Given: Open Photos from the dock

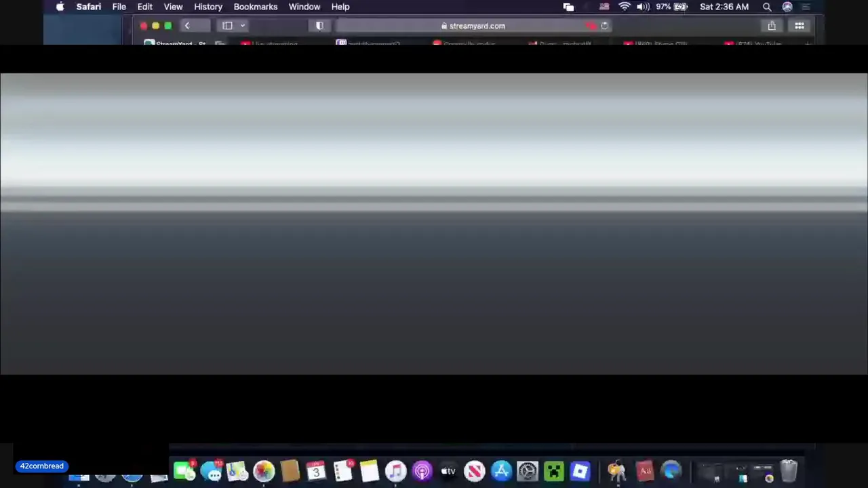Looking at the screenshot, I should (264, 471).
